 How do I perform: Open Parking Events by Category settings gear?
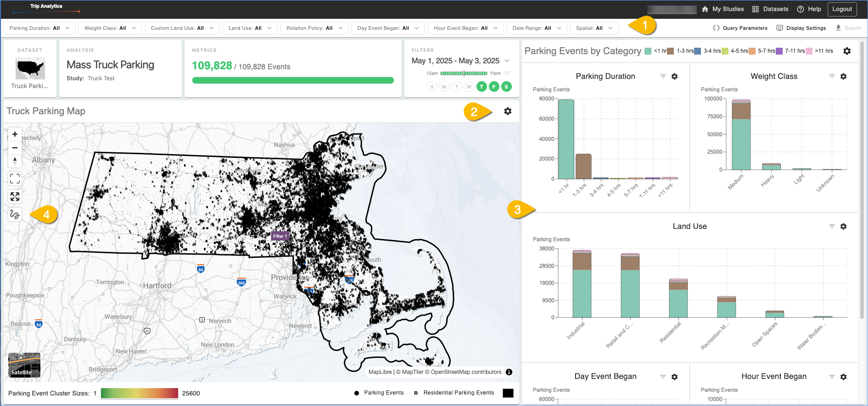pyautogui.click(x=847, y=51)
